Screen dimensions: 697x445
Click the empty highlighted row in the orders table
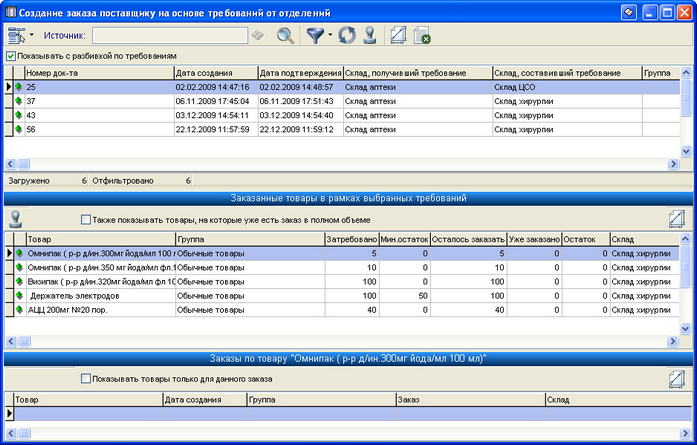(x=353, y=414)
